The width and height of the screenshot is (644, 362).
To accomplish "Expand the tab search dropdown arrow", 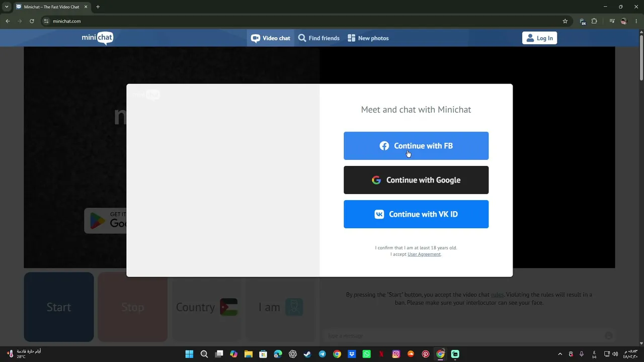I will click(7, 7).
